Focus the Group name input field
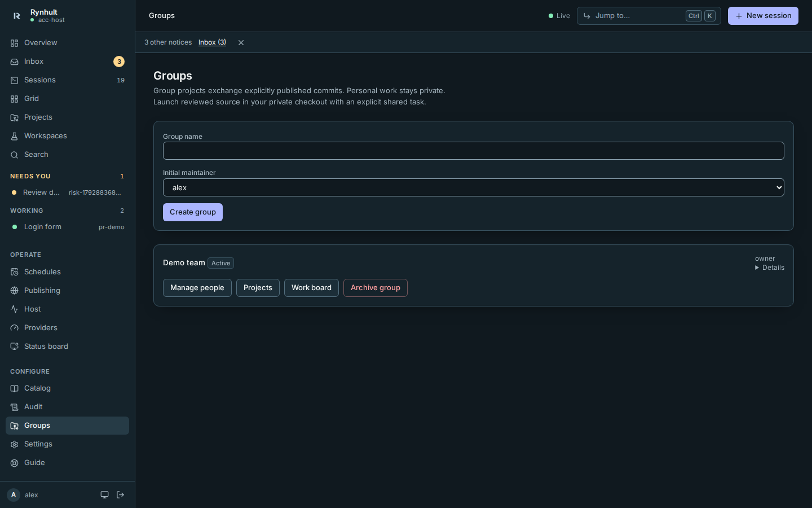Screen dimensions: 812x508 (474, 151)
